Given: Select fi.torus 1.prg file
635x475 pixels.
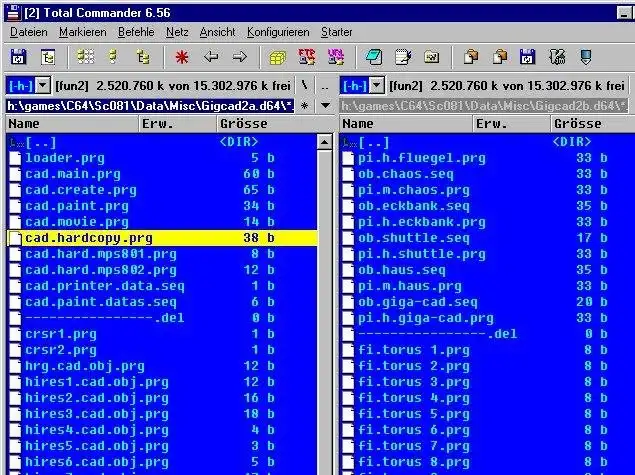Looking at the screenshot, I should tap(487, 350).
